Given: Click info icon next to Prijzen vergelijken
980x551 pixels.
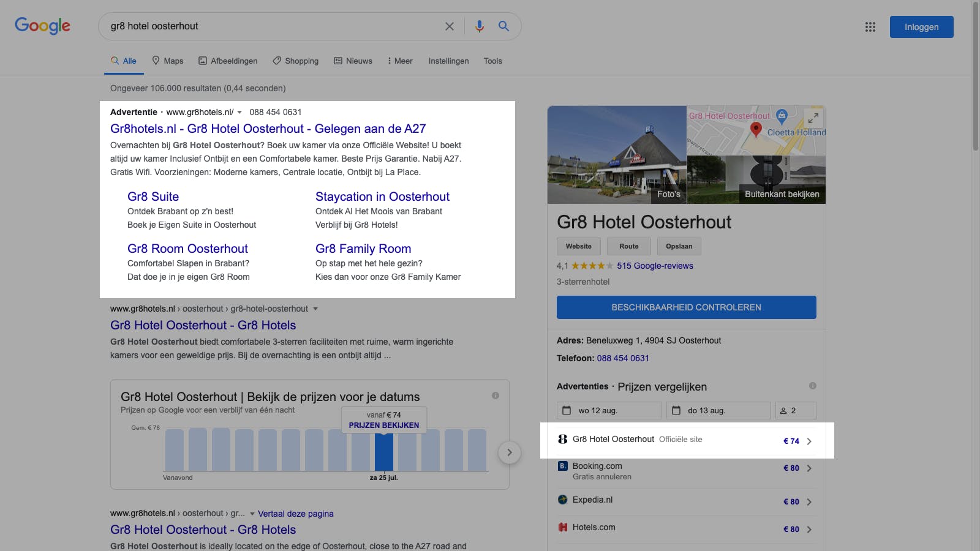Looking at the screenshot, I should click(813, 386).
